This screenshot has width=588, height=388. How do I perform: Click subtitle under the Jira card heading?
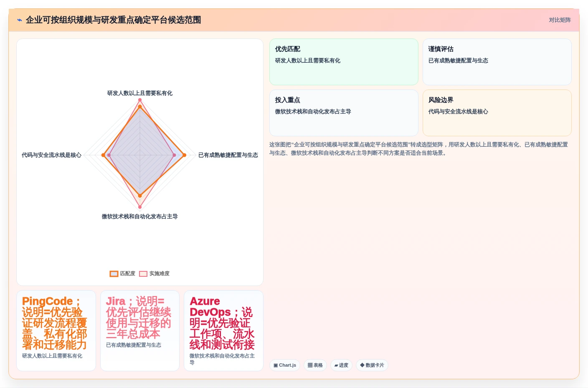[134, 345]
